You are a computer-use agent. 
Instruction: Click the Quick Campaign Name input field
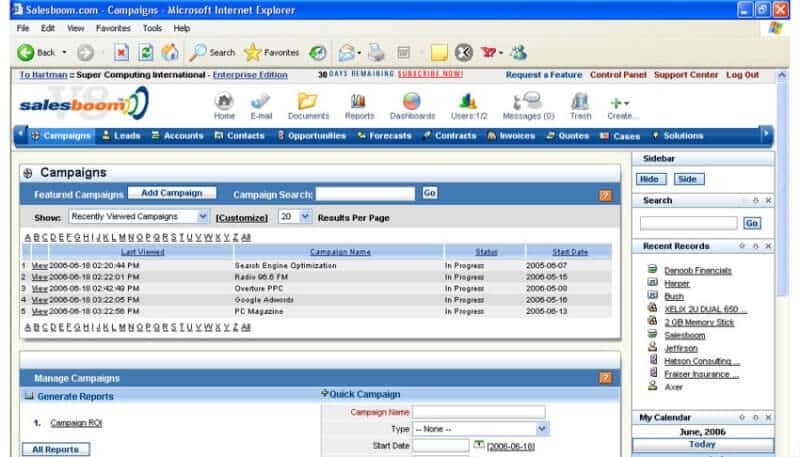[x=478, y=412]
